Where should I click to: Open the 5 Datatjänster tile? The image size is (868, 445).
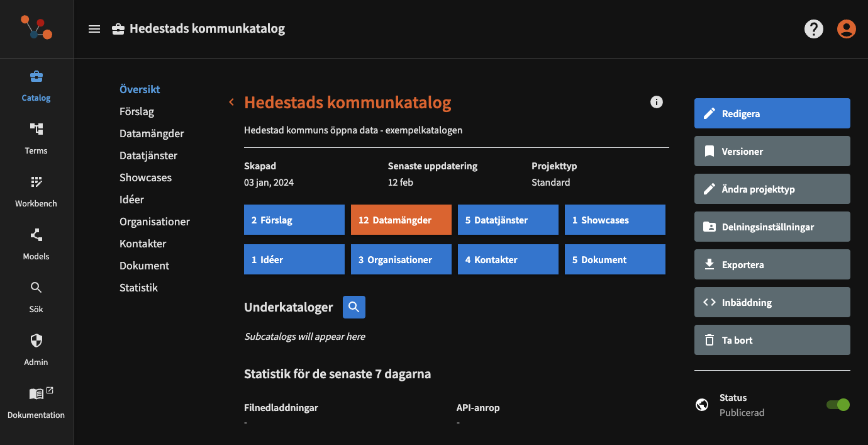[x=508, y=220]
